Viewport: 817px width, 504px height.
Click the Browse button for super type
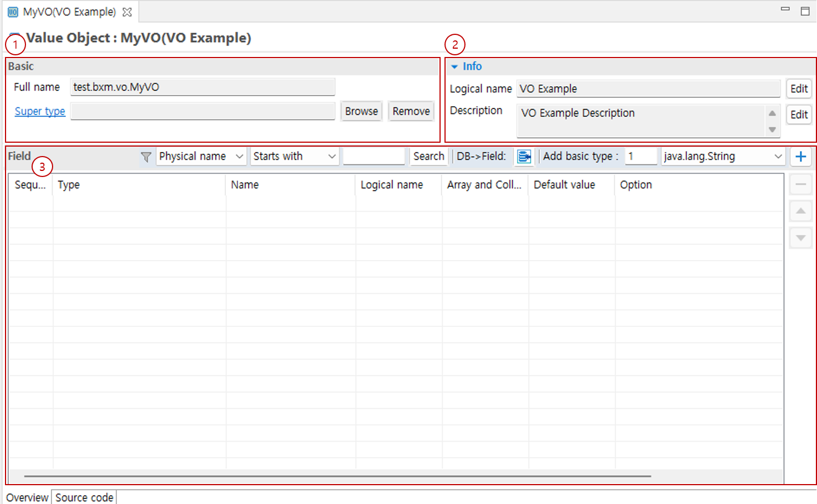click(x=361, y=111)
